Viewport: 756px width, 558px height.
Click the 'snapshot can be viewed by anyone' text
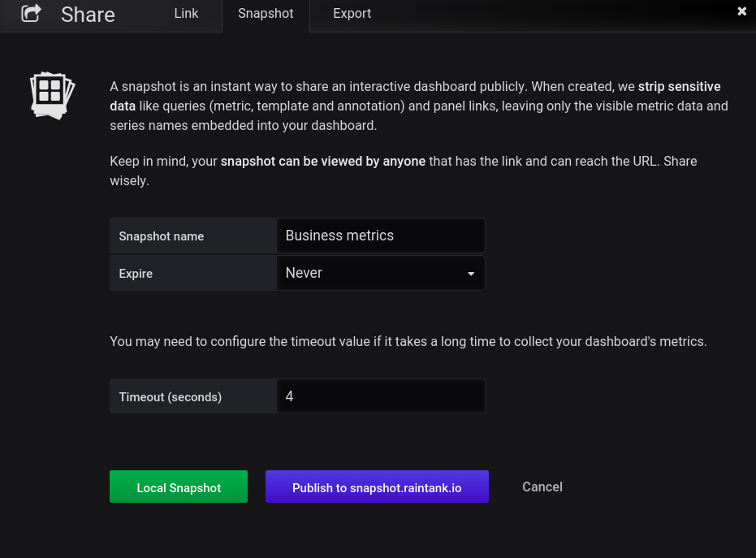point(323,161)
